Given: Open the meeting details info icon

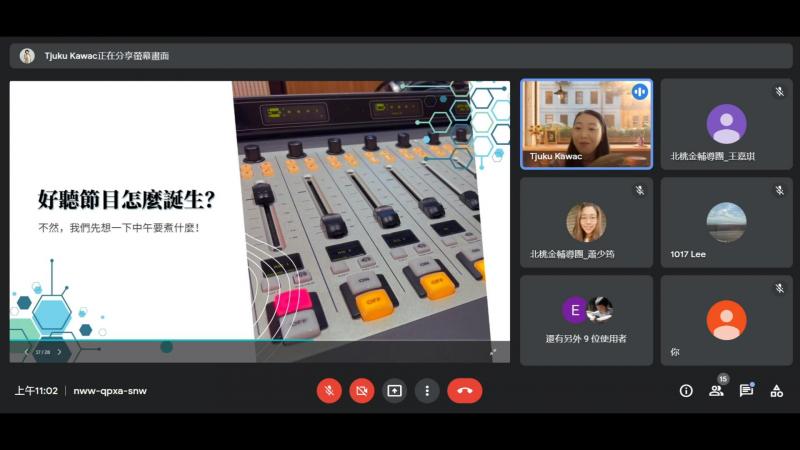Looking at the screenshot, I should click(686, 391).
